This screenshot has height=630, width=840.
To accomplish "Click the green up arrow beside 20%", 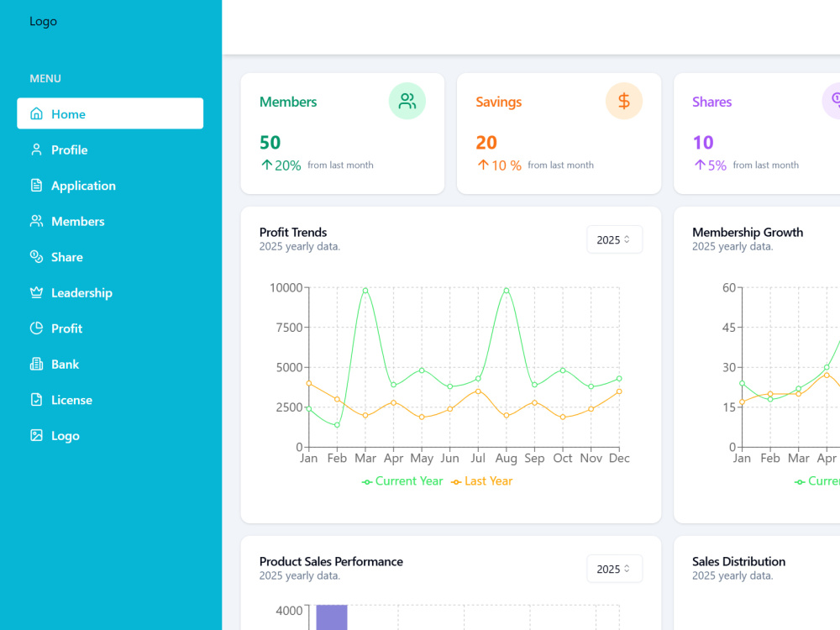I will (267, 165).
